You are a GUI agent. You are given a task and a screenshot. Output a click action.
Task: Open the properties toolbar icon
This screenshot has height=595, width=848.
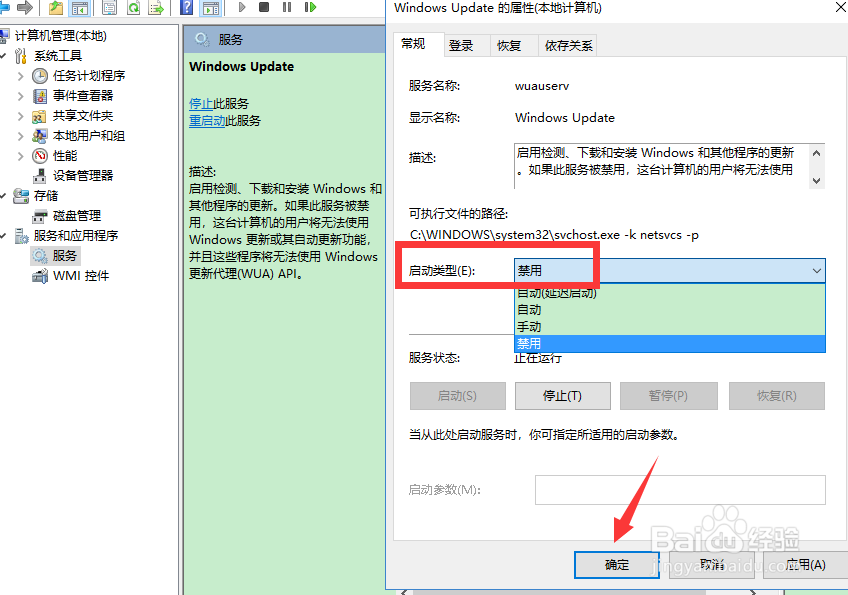[110, 7]
